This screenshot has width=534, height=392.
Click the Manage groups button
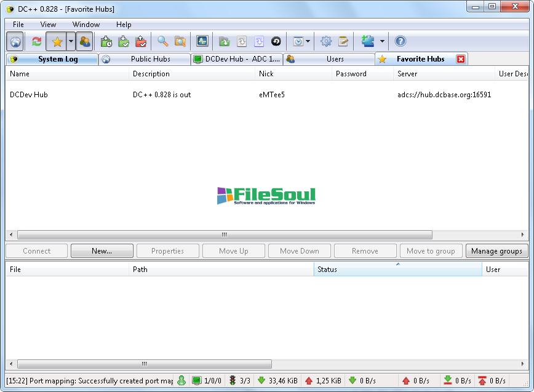click(496, 251)
